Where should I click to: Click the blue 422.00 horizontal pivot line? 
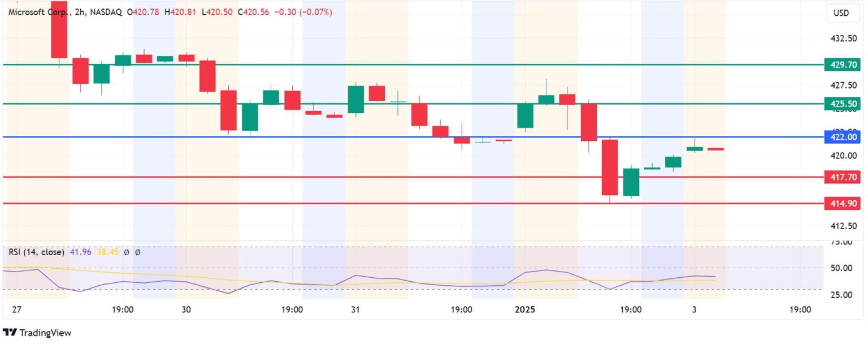[x=413, y=137]
